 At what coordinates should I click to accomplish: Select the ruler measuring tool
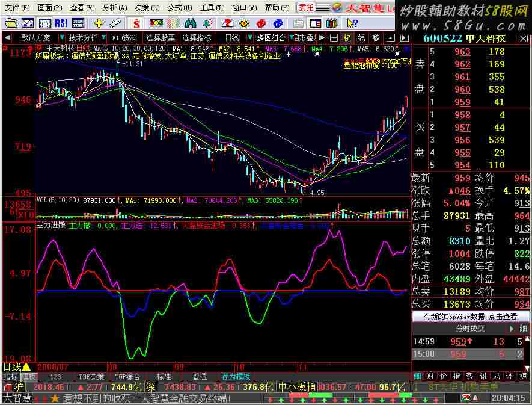click(115, 23)
